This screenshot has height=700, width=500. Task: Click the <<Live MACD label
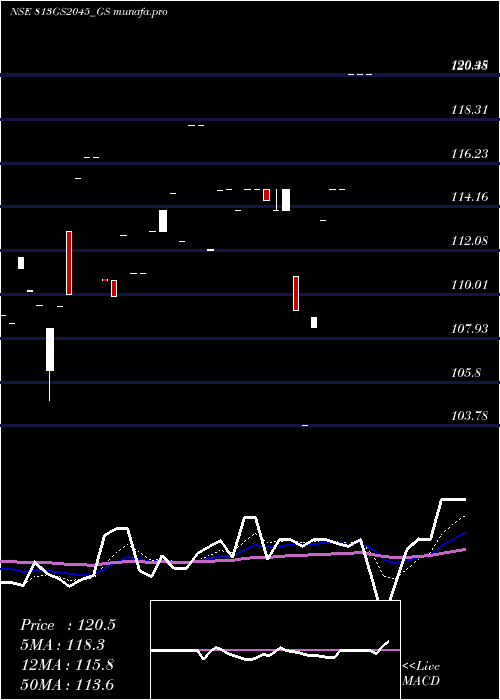[x=421, y=674]
